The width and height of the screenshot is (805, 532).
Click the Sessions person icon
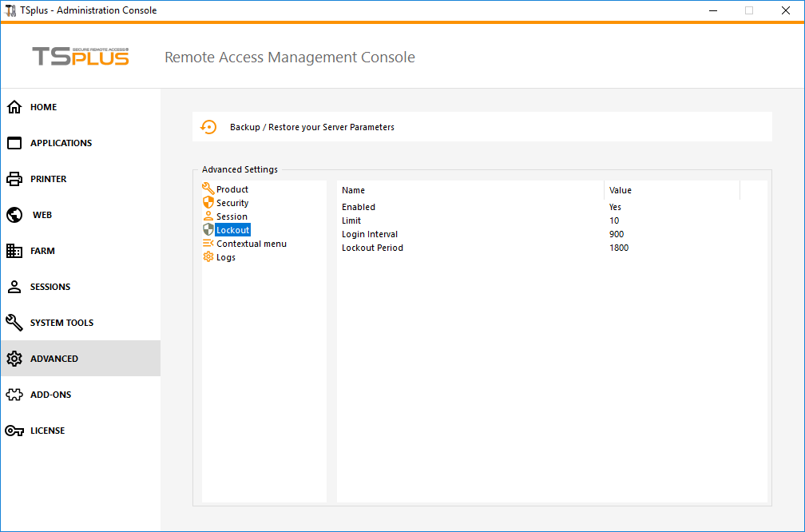[x=14, y=287]
